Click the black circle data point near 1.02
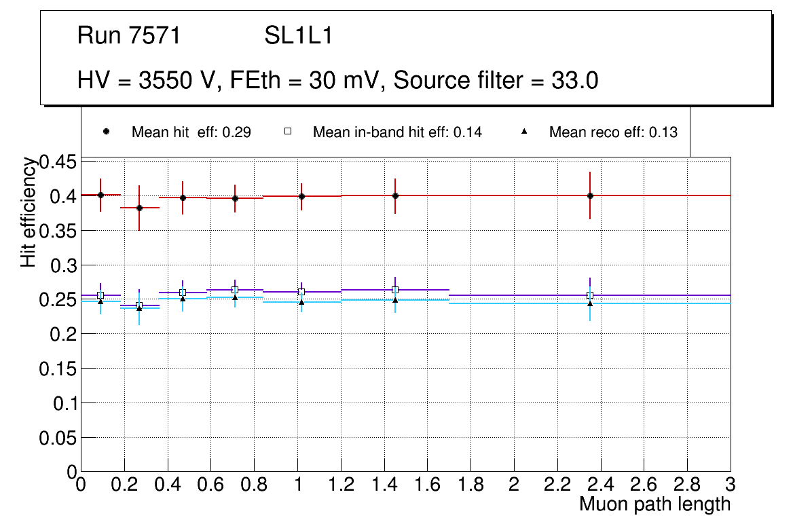812x524 pixels. (301, 196)
